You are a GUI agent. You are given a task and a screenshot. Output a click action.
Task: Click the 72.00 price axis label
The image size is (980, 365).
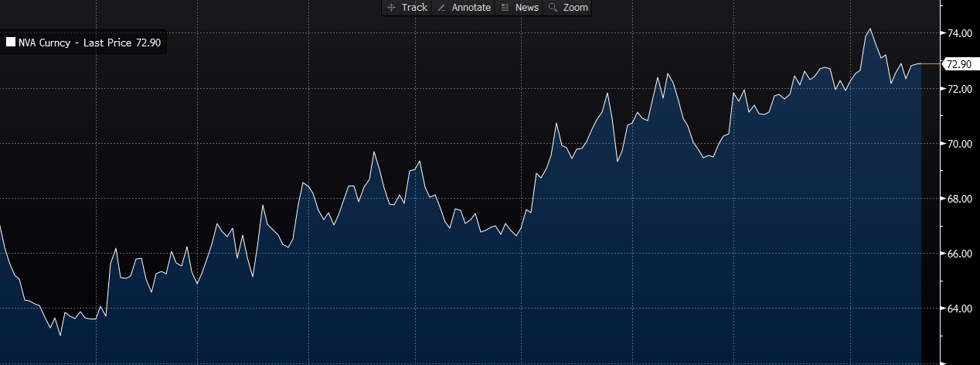(961, 89)
